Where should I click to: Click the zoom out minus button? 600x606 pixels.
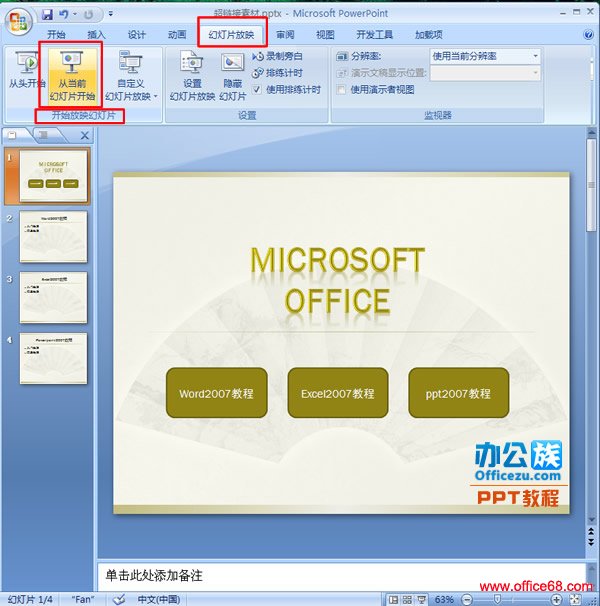467,599
